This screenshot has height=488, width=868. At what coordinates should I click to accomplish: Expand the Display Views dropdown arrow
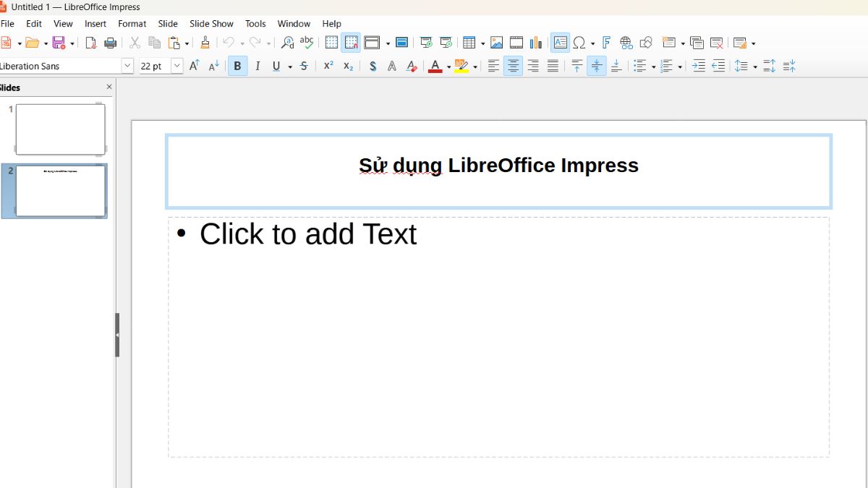pos(388,43)
